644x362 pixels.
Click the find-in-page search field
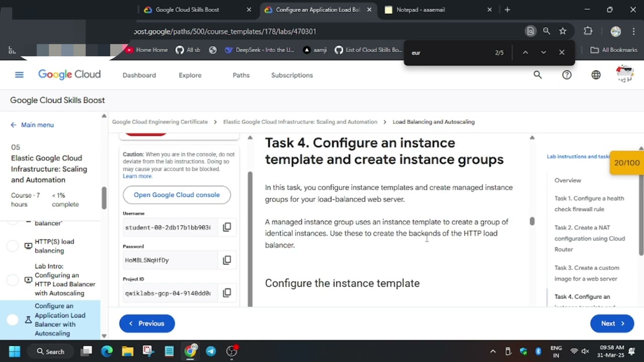(x=450, y=52)
